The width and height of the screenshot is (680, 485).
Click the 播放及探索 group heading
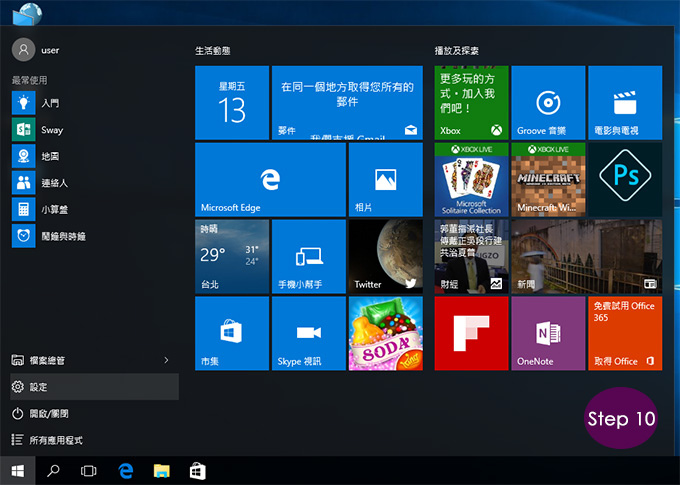pyautogui.click(x=457, y=51)
